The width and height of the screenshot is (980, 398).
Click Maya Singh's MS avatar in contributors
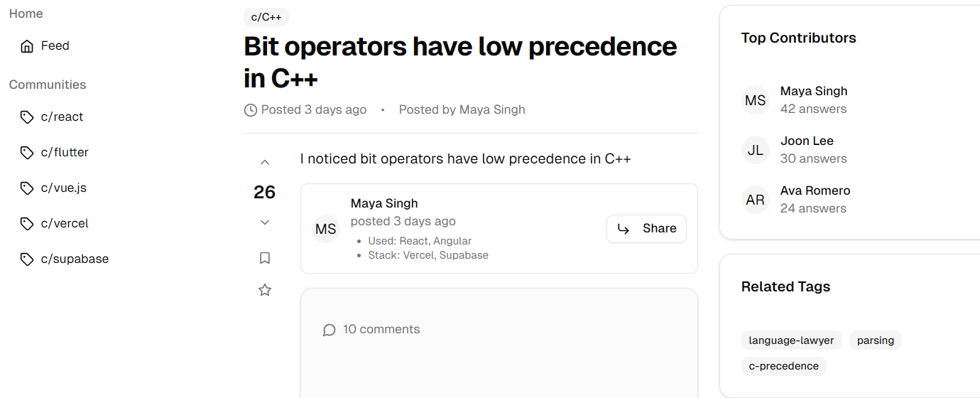[x=756, y=100]
